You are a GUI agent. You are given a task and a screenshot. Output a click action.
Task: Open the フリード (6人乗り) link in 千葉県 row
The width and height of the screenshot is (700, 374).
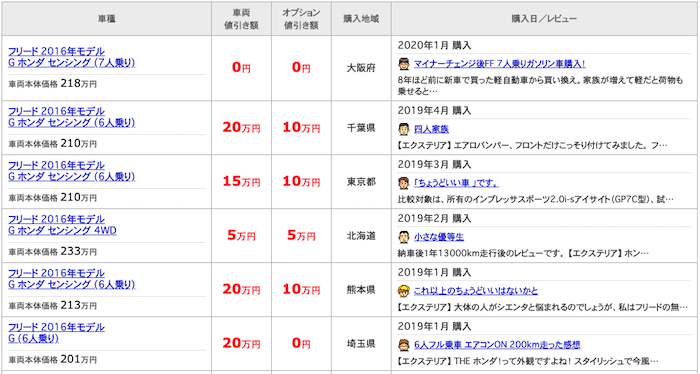click(x=71, y=117)
